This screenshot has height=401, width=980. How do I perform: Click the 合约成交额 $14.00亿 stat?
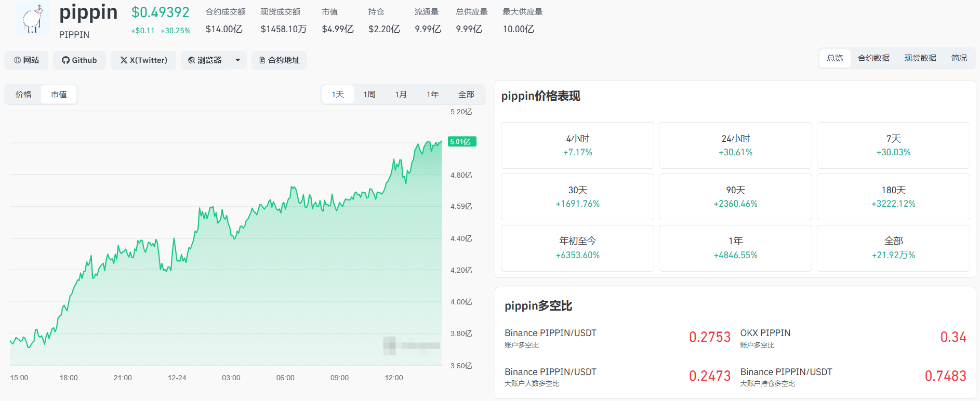click(225, 20)
